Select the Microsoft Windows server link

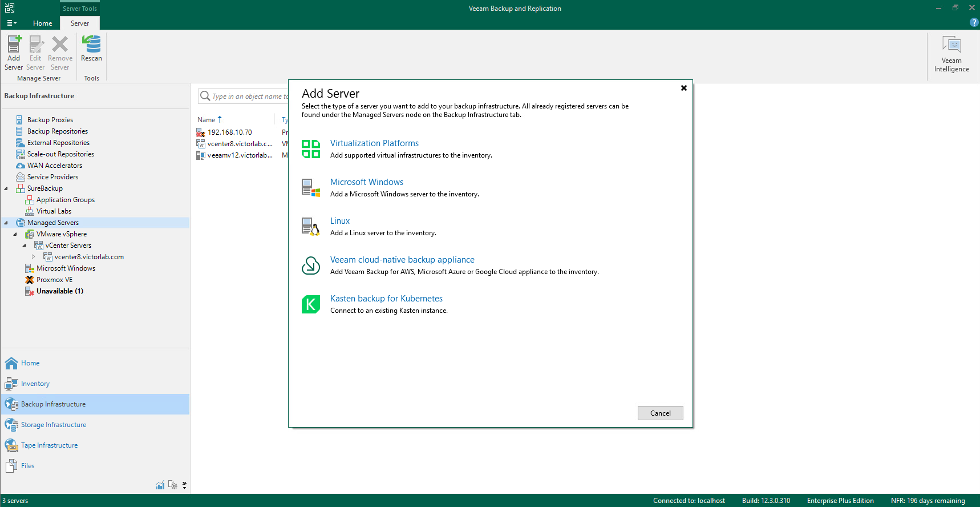[366, 182]
